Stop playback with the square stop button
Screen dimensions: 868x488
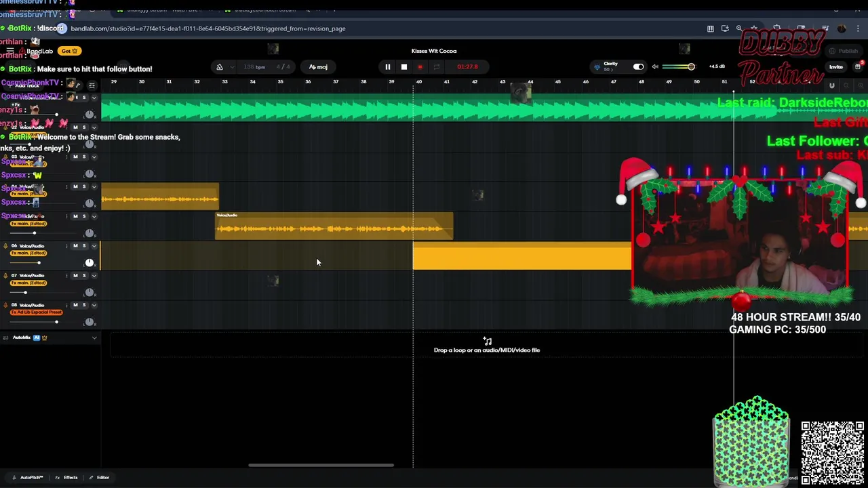tap(403, 67)
